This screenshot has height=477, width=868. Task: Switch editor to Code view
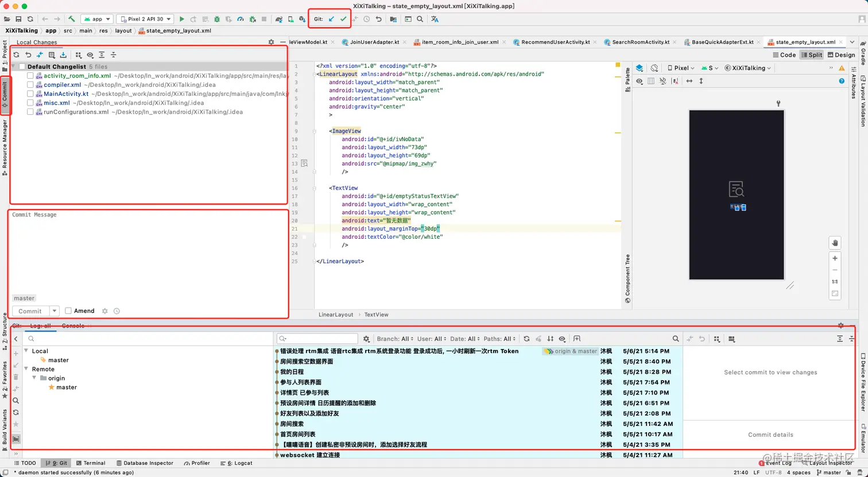pos(784,55)
